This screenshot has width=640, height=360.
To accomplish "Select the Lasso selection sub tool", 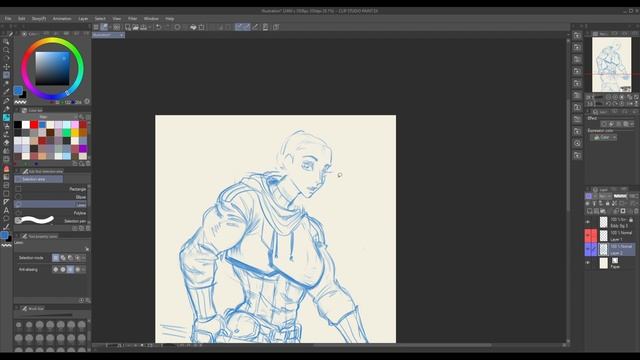I will (51, 204).
